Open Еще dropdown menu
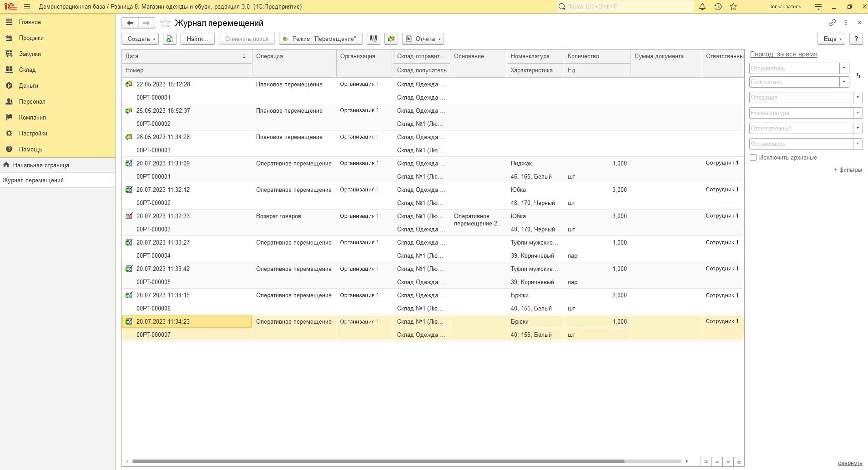The width and height of the screenshot is (868, 470). tap(831, 39)
